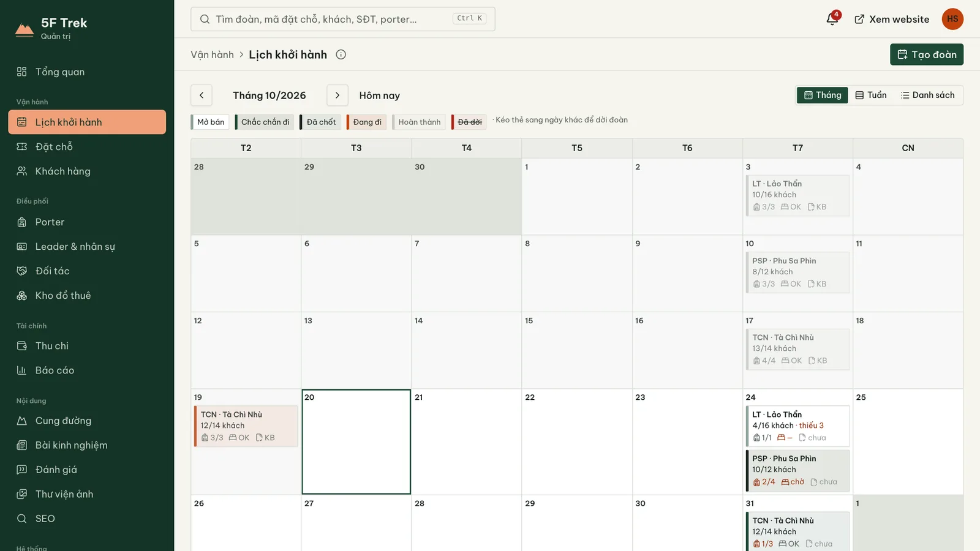Screen dimensions: 980x551
Task: Open Porter management in sidebar
Action: pyautogui.click(x=87, y=222)
